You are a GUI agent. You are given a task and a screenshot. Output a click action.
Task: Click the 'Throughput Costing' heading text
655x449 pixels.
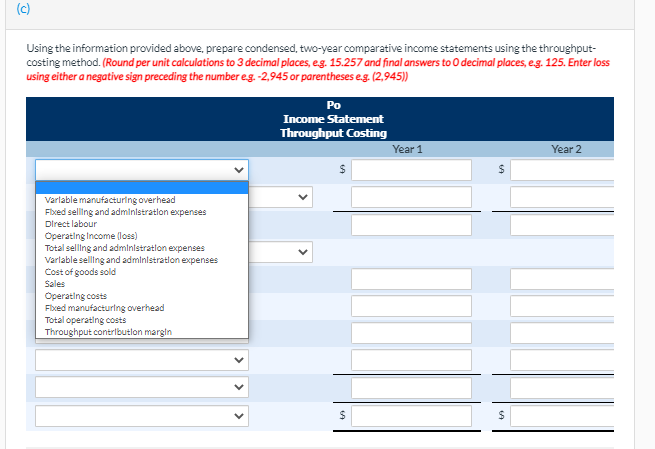(x=333, y=133)
